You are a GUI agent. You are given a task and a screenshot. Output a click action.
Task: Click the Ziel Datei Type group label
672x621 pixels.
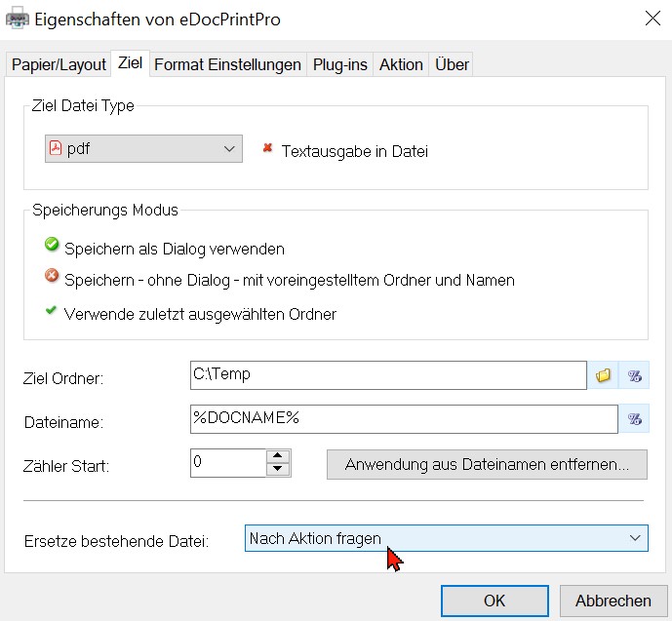[x=83, y=105]
